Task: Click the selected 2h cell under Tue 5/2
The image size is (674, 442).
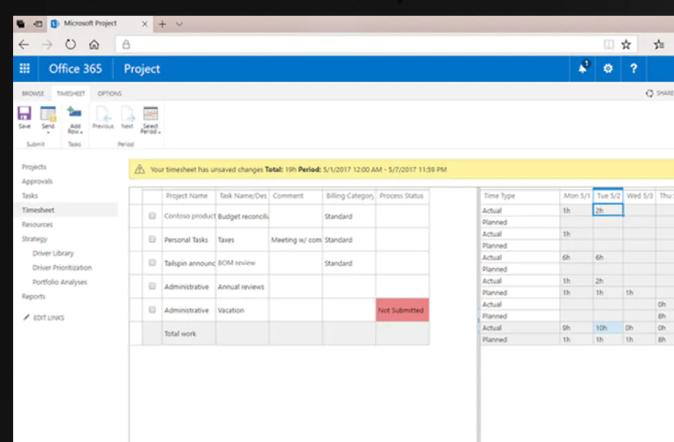Action: coord(608,210)
